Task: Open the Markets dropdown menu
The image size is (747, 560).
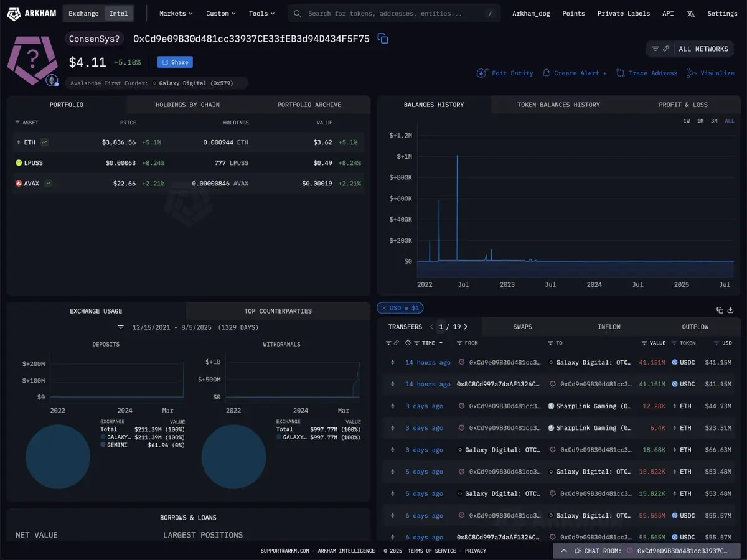Action: coord(176,13)
